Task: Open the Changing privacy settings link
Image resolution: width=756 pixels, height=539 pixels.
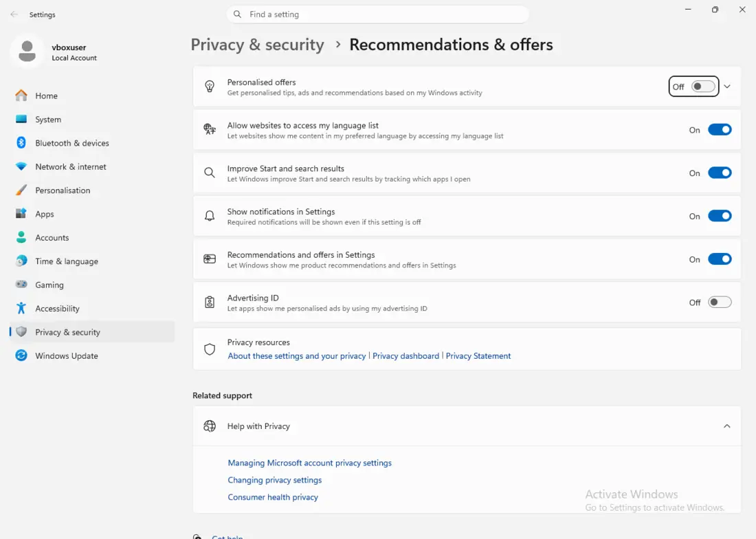Action: pyautogui.click(x=274, y=480)
